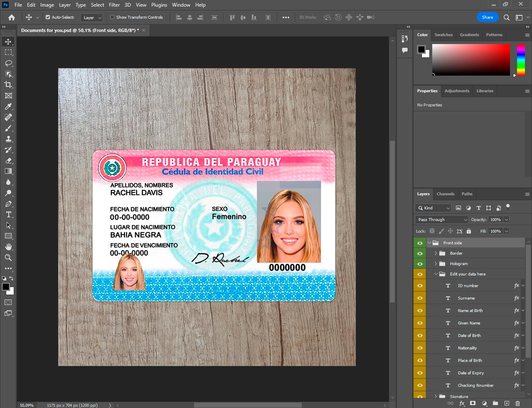Expand the Hologram layer group
The width and height of the screenshot is (532, 408).
point(436,264)
